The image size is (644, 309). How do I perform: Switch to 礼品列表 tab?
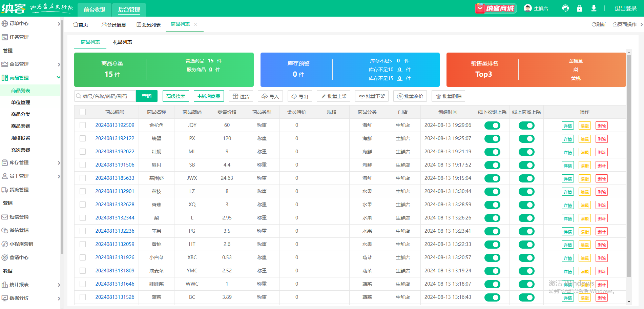pyautogui.click(x=122, y=42)
